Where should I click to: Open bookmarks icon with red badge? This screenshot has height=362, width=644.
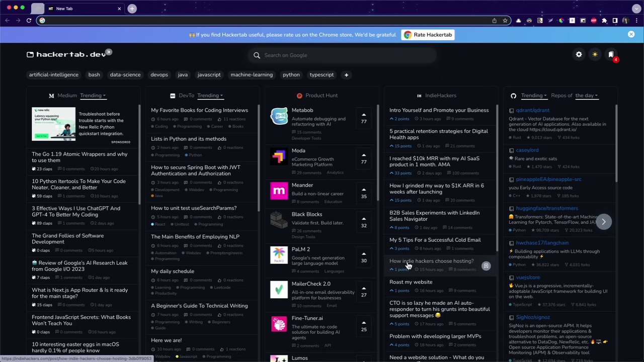coord(611,54)
